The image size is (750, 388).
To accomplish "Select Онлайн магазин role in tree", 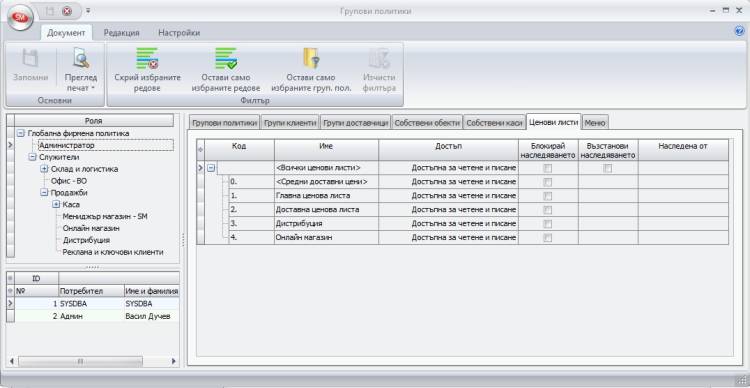I will coord(91,228).
